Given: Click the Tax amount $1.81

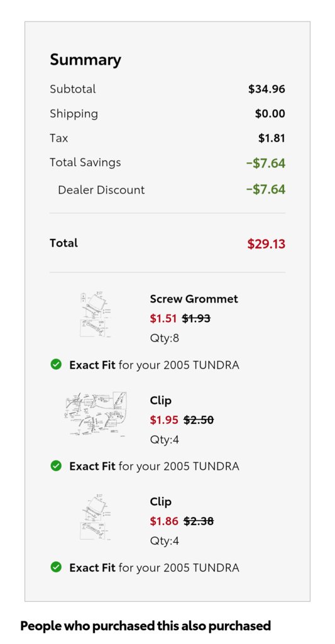Looking at the screenshot, I should point(272,138).
